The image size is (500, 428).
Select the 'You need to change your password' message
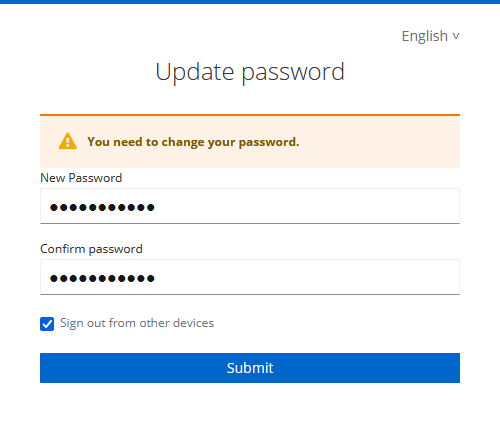click(193, 142)
